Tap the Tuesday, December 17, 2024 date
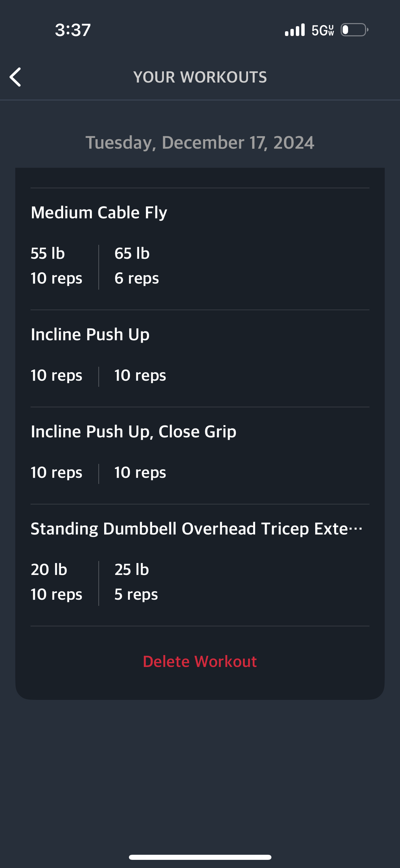Viewport: 400px width, 868px height. [x=200, y=143]
